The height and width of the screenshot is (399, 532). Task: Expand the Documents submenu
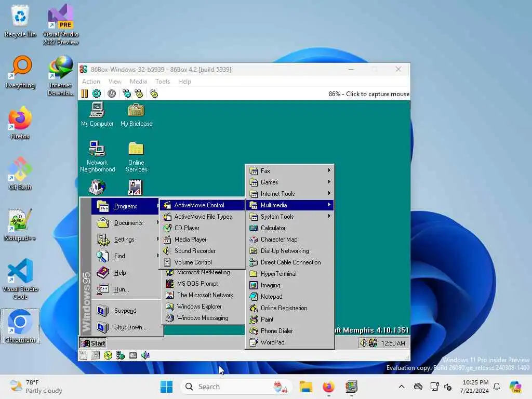(126, 222)
